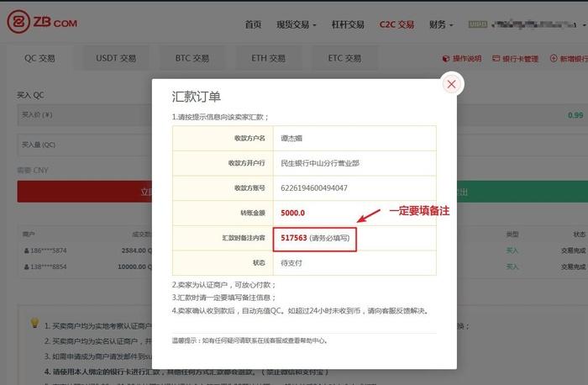
Task: Close the 汇款订单 dialog
Action: click(x=451, y=84)
